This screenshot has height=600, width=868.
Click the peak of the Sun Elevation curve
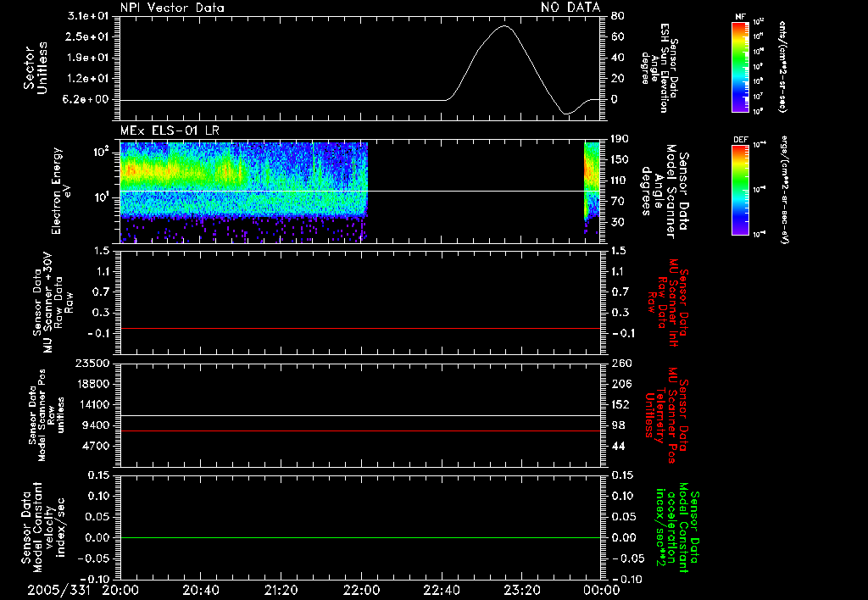(x=504, y=26)
